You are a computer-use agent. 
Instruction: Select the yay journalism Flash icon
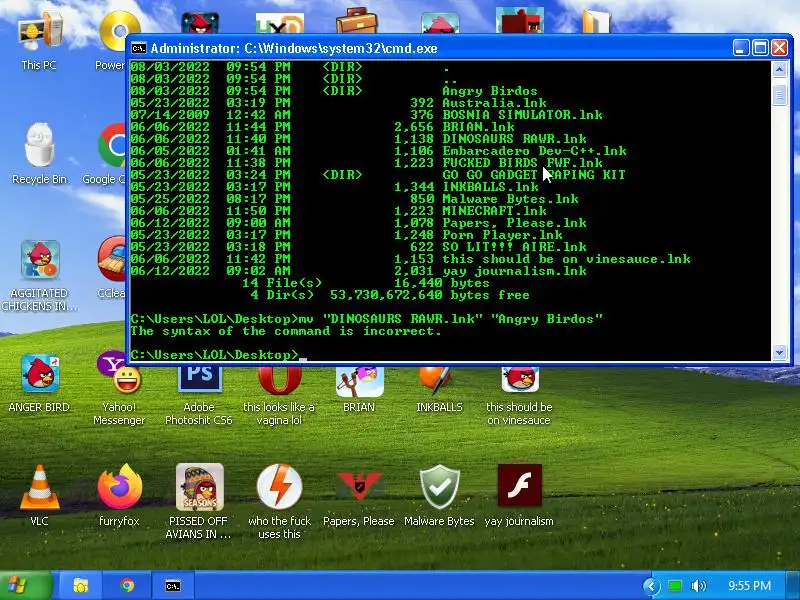[519, 495]
